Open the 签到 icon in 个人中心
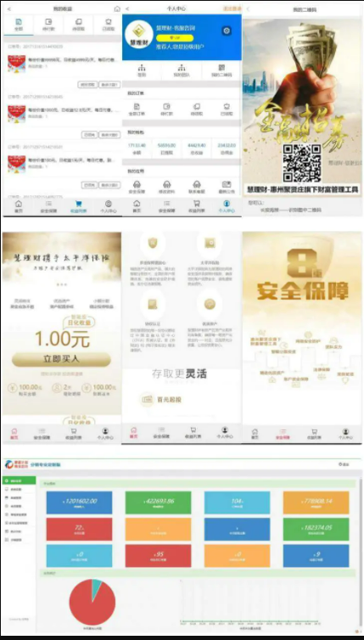364x640 pixels. pyautogui.click(x=142, y=70)
